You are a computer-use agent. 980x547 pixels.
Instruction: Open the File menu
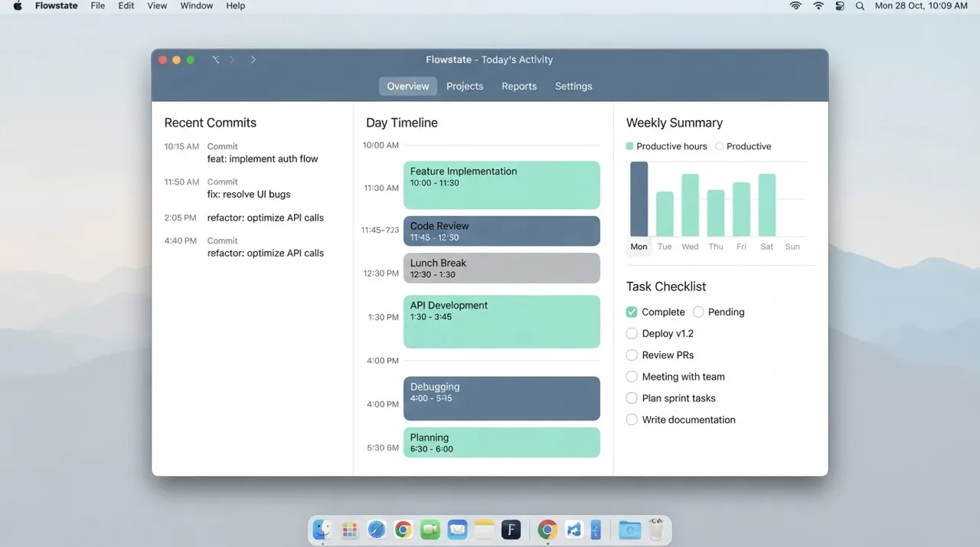click(x=98, y=5)
